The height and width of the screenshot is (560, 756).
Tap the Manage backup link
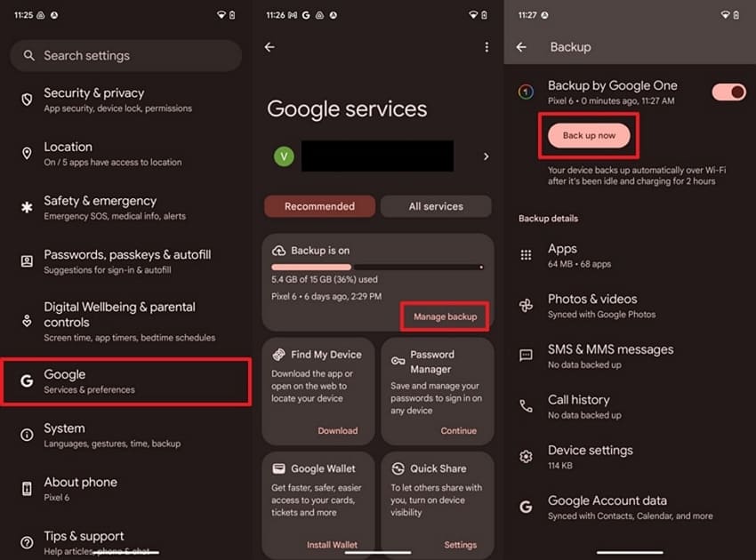point(445,316)
